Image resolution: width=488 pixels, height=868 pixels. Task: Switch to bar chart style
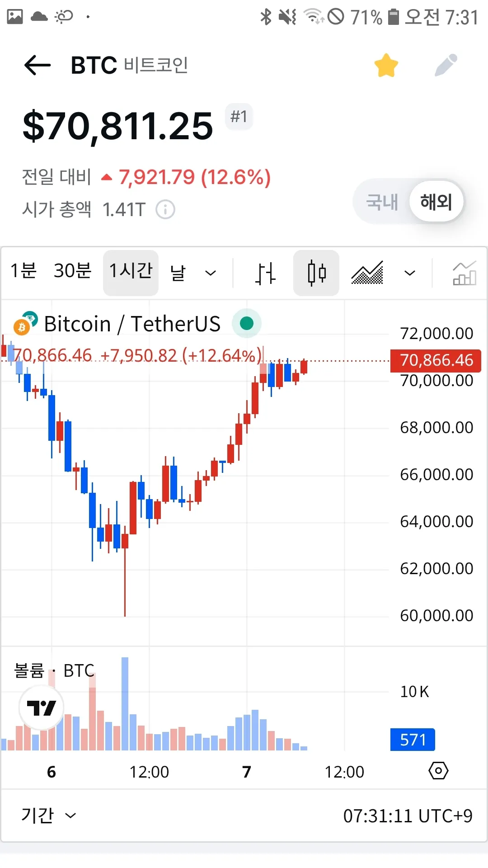[265, 273]
